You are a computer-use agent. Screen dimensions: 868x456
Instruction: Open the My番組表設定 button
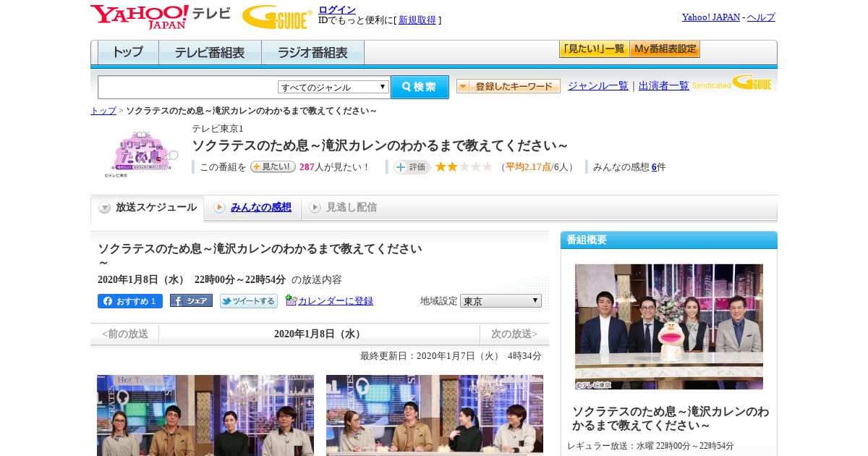click(665, 49)
